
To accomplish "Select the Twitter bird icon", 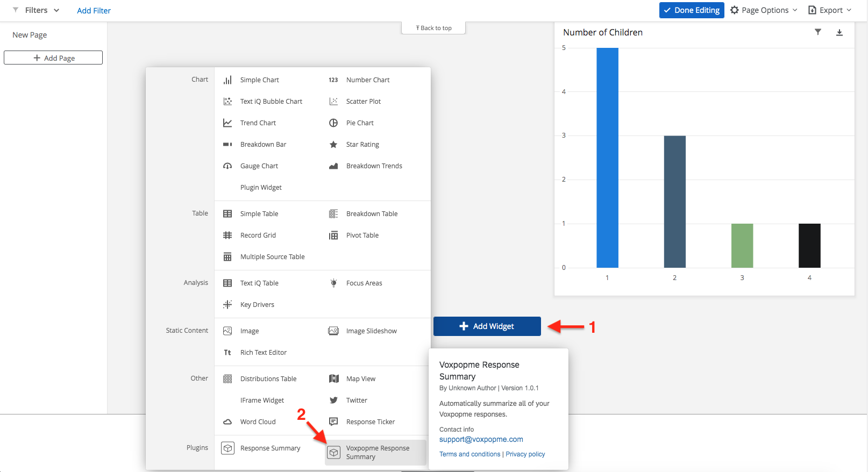I will coord(333,401).
